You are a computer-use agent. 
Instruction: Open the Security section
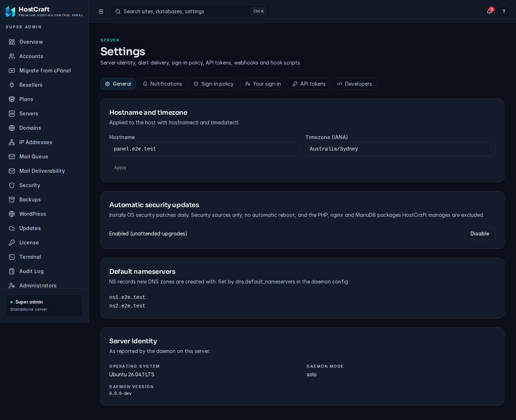pyautogui.click(x=44, y=185)
